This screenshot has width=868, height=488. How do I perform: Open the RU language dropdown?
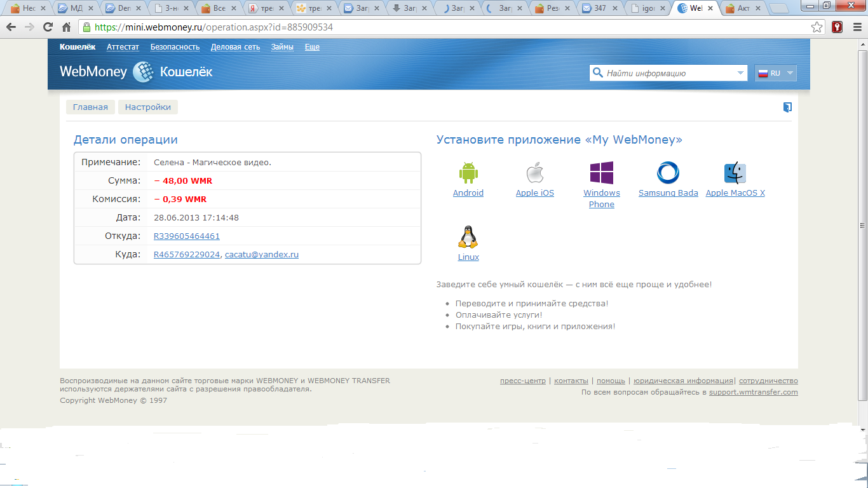tap(775, 73)
